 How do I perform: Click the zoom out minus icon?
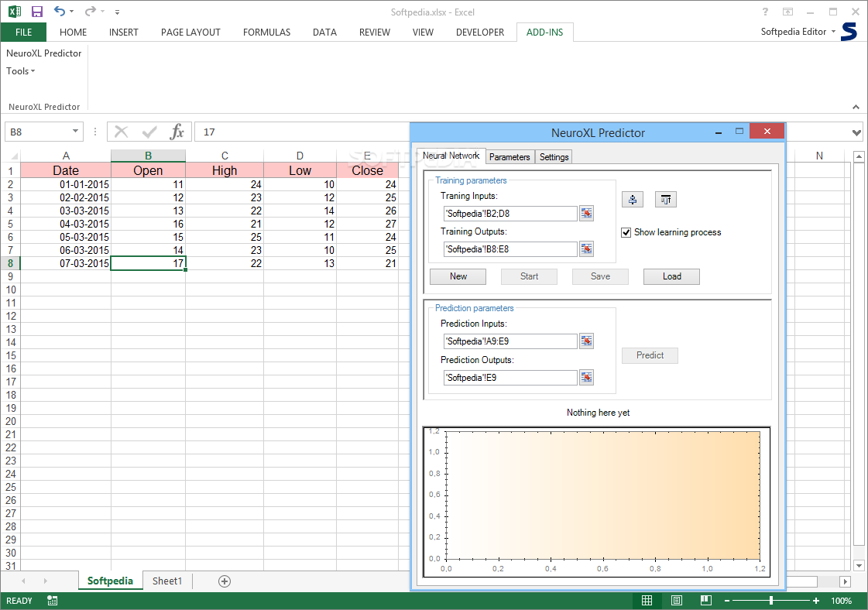tap(727, 601)
